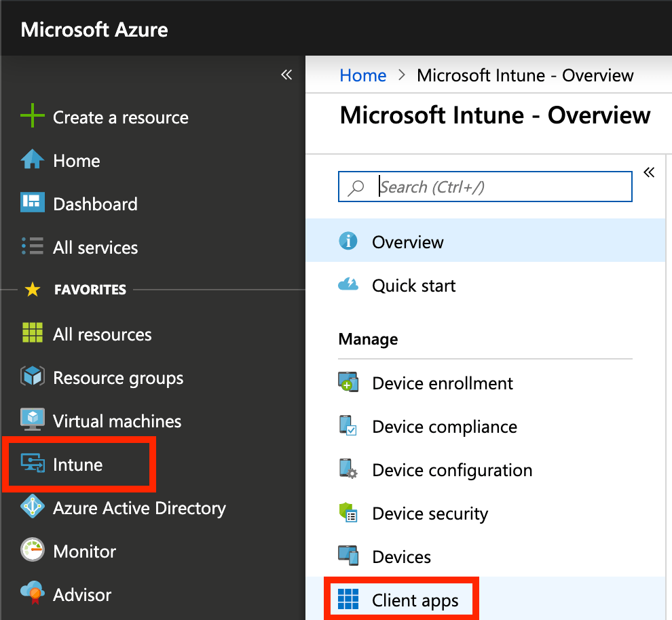The width and height of the screenshot is (672, 620).
Task: Click the Virtual machines monitor icon
Action: (x=33, y=420)
